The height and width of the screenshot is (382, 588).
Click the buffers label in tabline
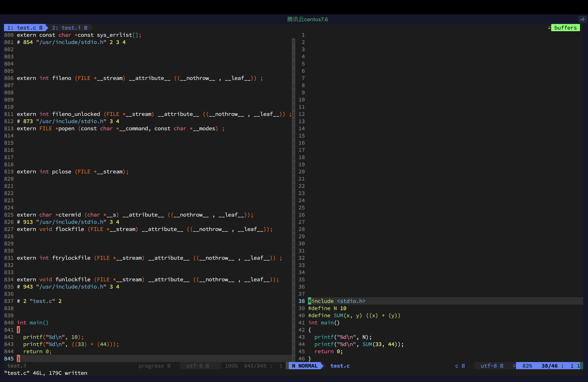[565, 28]
